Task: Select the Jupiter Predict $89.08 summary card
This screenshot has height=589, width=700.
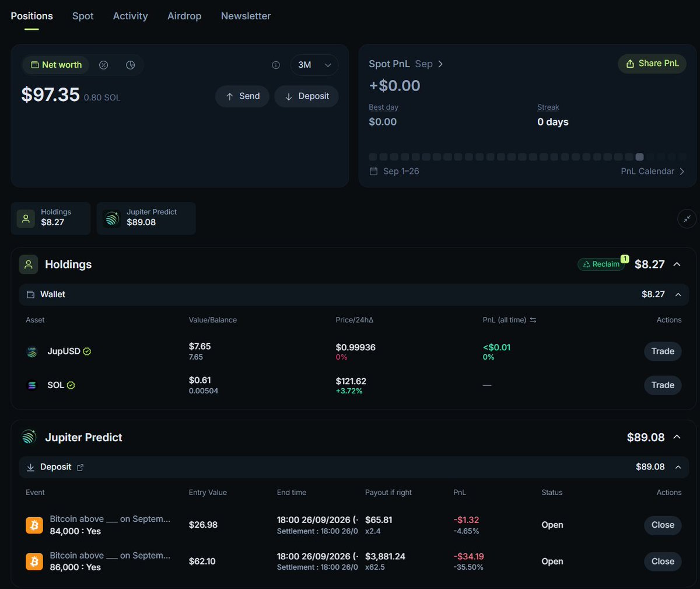Action: coord(146,218)
